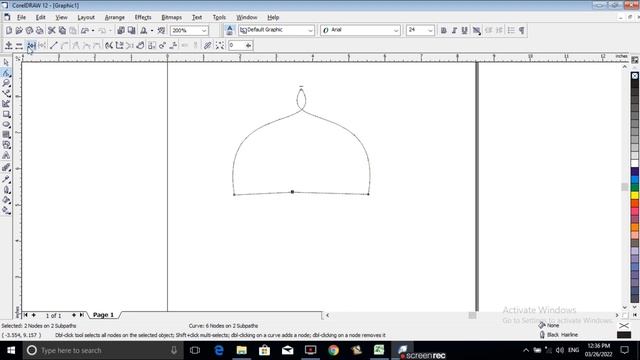Copy selection with the Copy icon

(x=62, y=30)
